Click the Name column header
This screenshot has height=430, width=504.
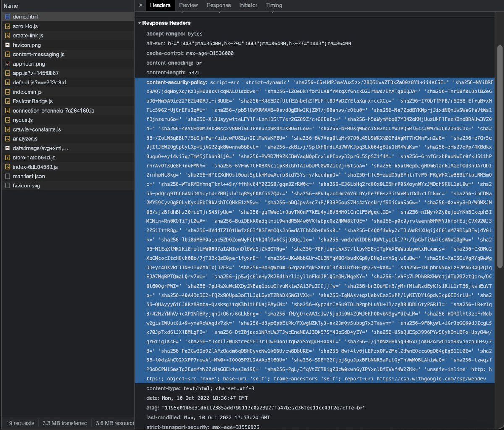11,6
